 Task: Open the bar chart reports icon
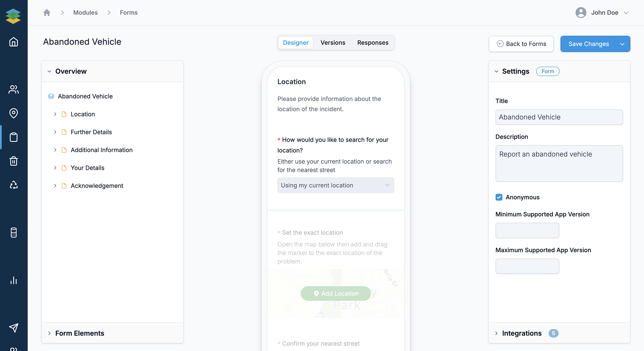point(14,280)
